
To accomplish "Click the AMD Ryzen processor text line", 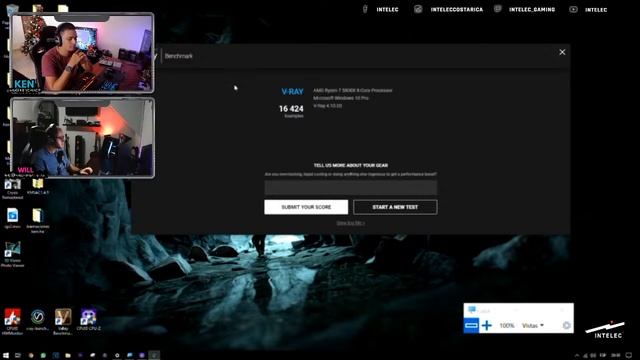I will 352,90.
